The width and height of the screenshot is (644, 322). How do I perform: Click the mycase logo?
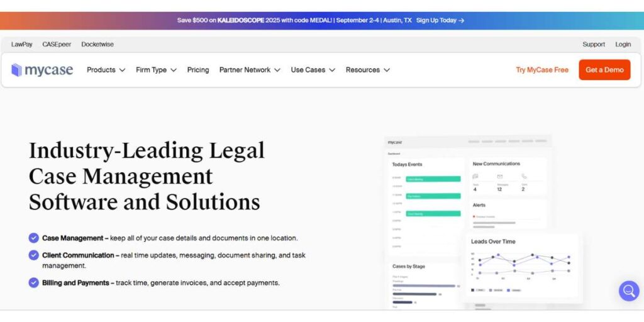(42, 70)
